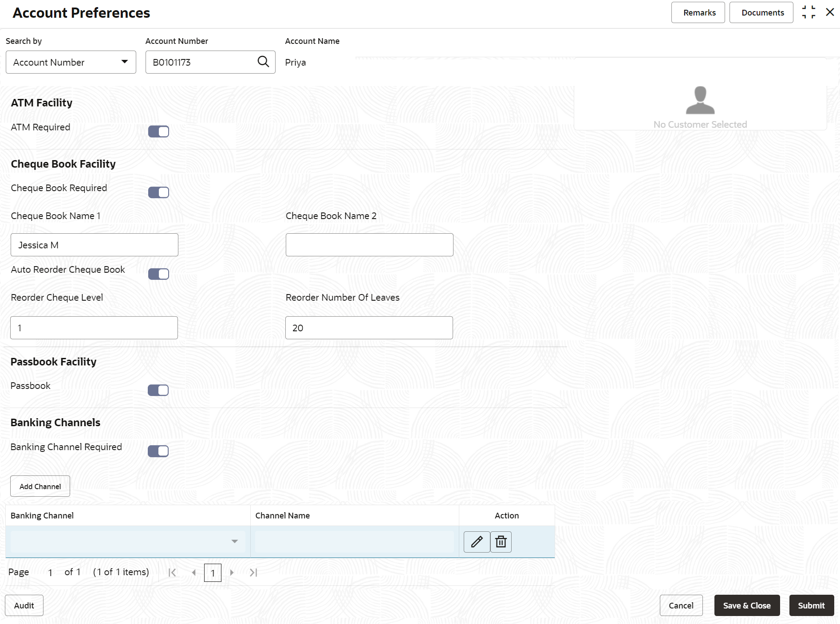Collapse the screen with the minimize-view icon
The width and height of the screenshot is (840, 624).
[x=808, y=12]
